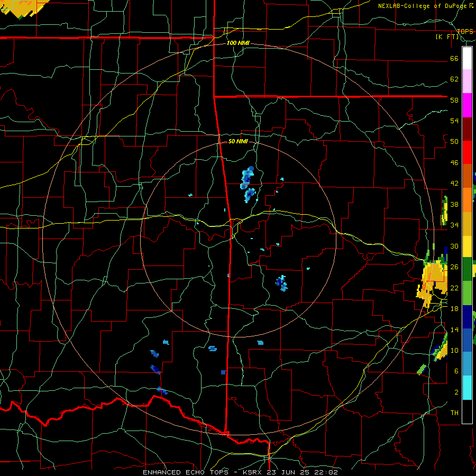This screenshot has width=476, height=476.
Task: Click the "6" legend number
Action: coord(456,371)
